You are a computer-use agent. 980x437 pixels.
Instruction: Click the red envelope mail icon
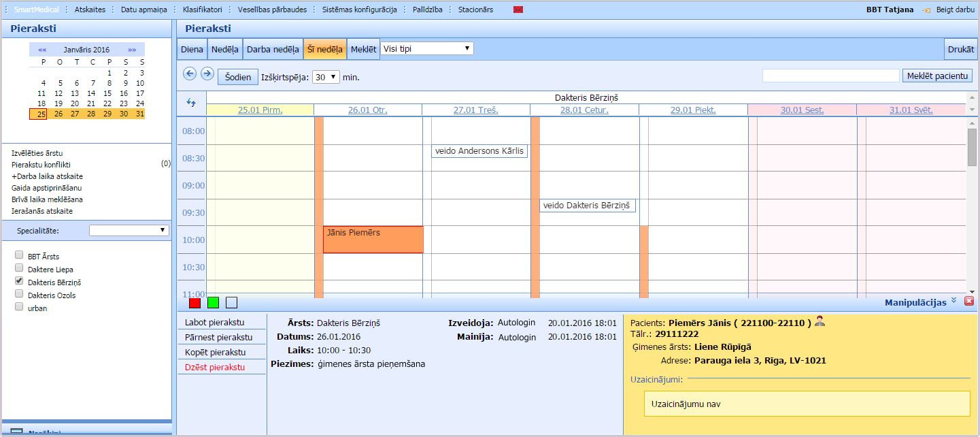tap(518, 10)
